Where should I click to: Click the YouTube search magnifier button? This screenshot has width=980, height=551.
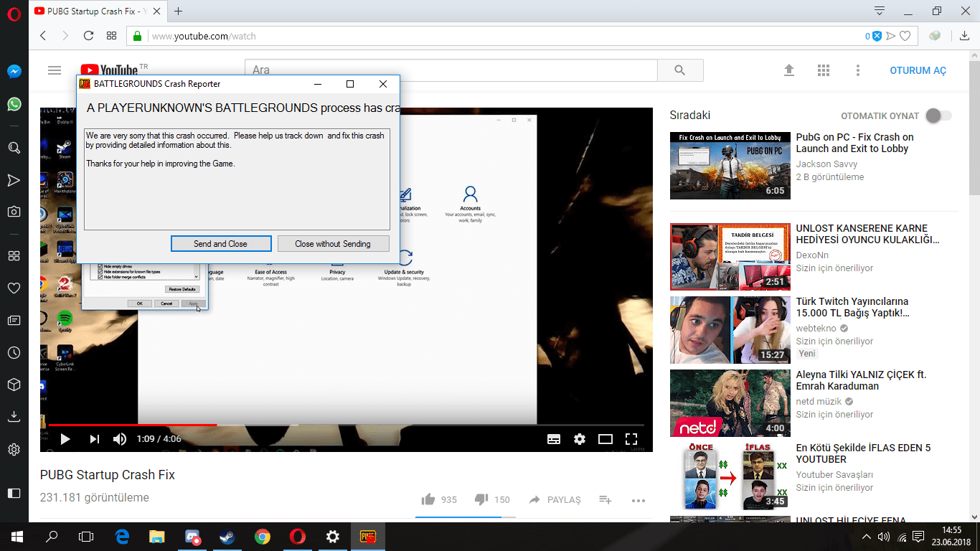(680, 70)
